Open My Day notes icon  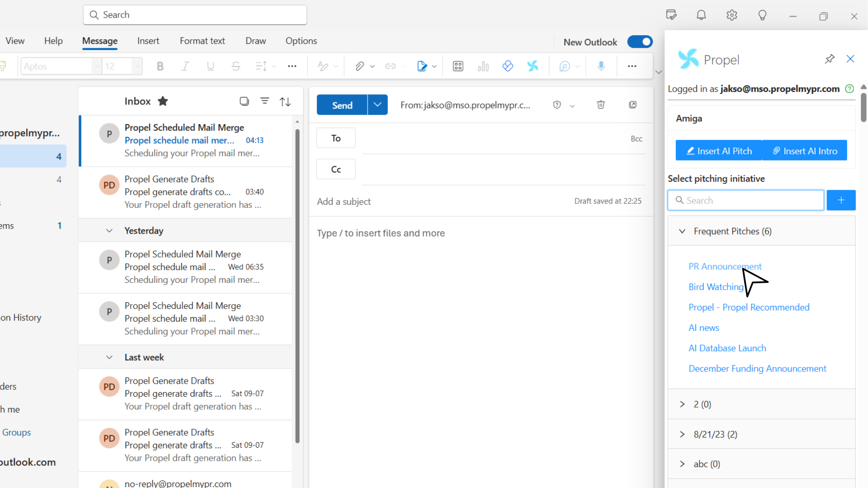point(671,15)
